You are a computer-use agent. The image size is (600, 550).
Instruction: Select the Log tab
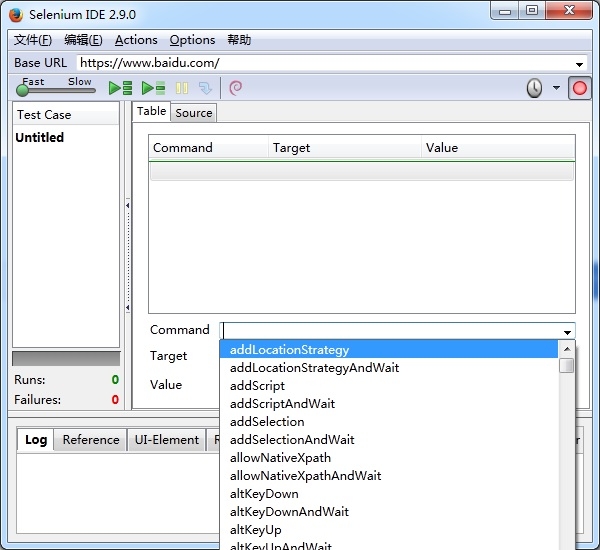pyautogui.click(x=36, y=440)
